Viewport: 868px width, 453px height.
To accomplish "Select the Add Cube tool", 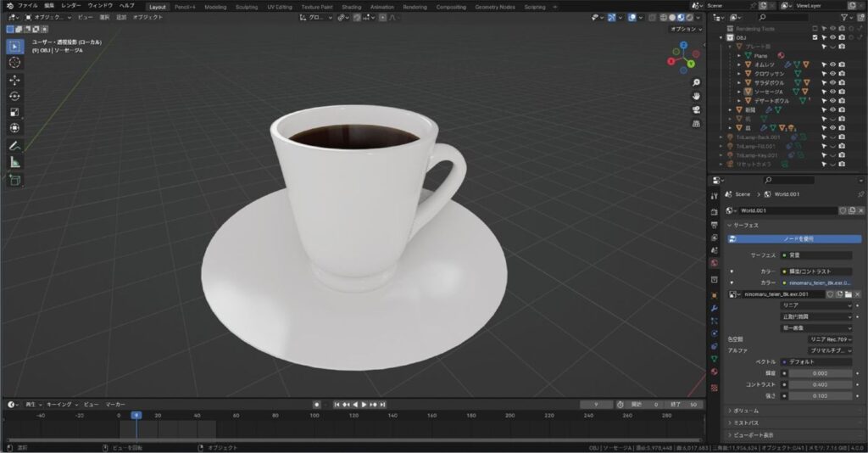I will pyautogui.click(x=15, y=180).
